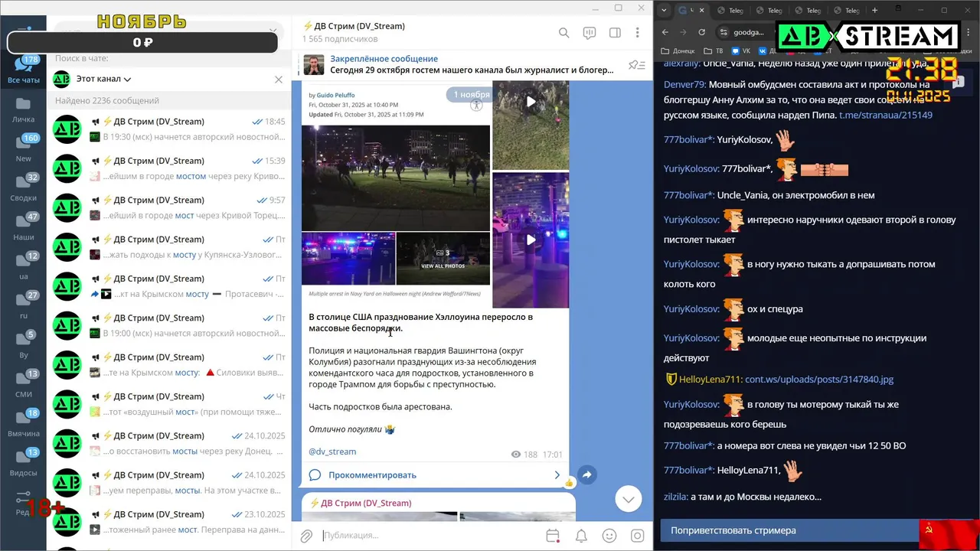Open the channel discussion comments icon

click(x=589, y=33)
